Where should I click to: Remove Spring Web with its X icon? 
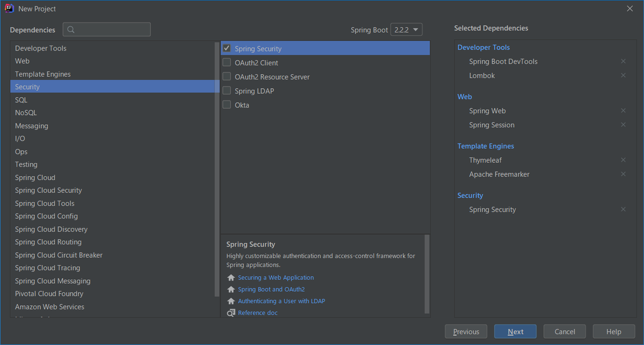point(623,111)
